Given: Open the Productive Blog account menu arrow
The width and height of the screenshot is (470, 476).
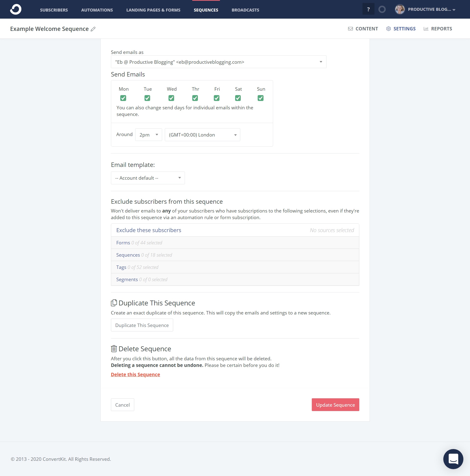Looking at the screenshot, I should 454,10.
